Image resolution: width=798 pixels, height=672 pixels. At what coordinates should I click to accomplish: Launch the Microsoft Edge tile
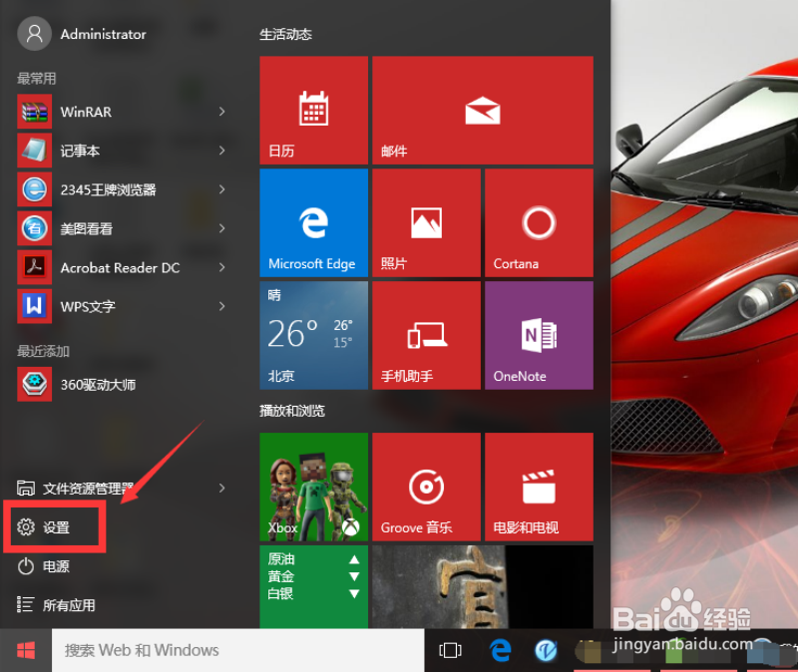click(313, 222)
